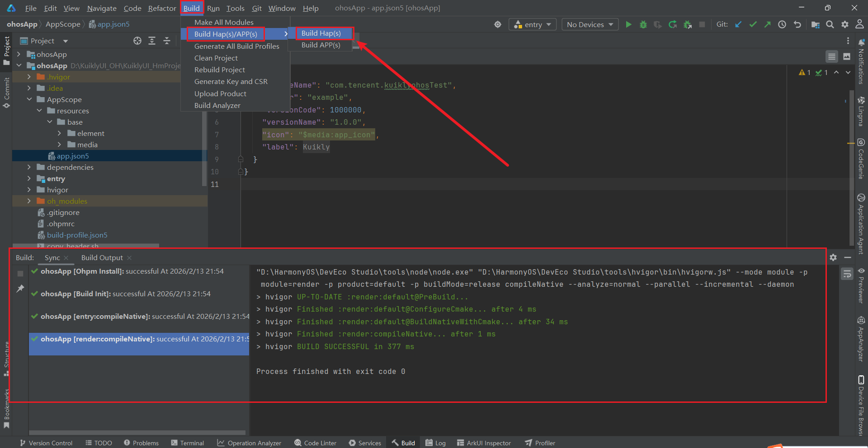Click editor text view mode icon
868x448 pixels.
coord(832,56)
